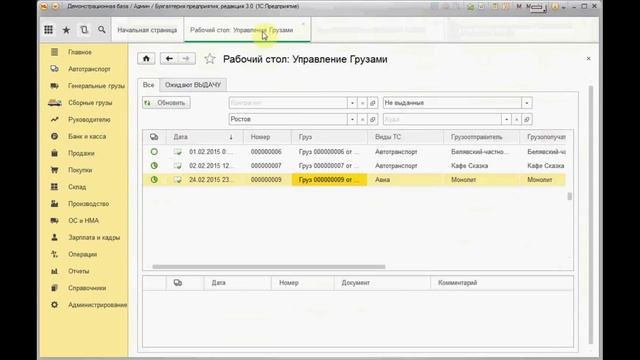Click the Номер column header in cargo table
The image size is (640, 360).
click(x=267, y=137)
